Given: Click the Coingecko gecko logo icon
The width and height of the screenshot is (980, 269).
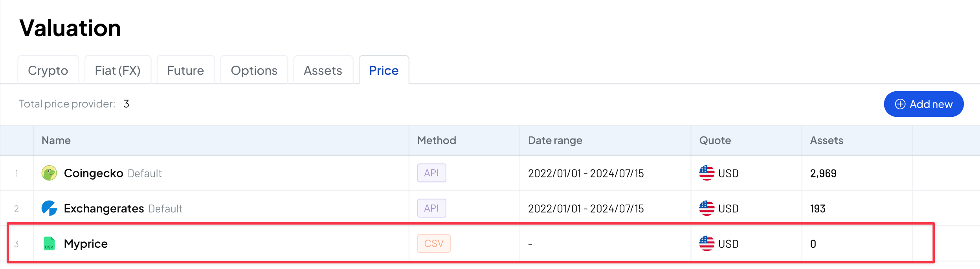Looking at the screenshot, I should coord(49,173).
